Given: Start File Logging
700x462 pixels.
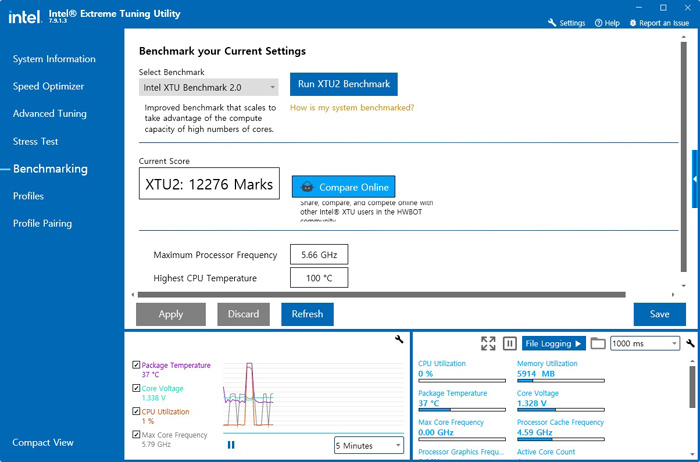Looking at the screenshot, I should click(554, 343).
